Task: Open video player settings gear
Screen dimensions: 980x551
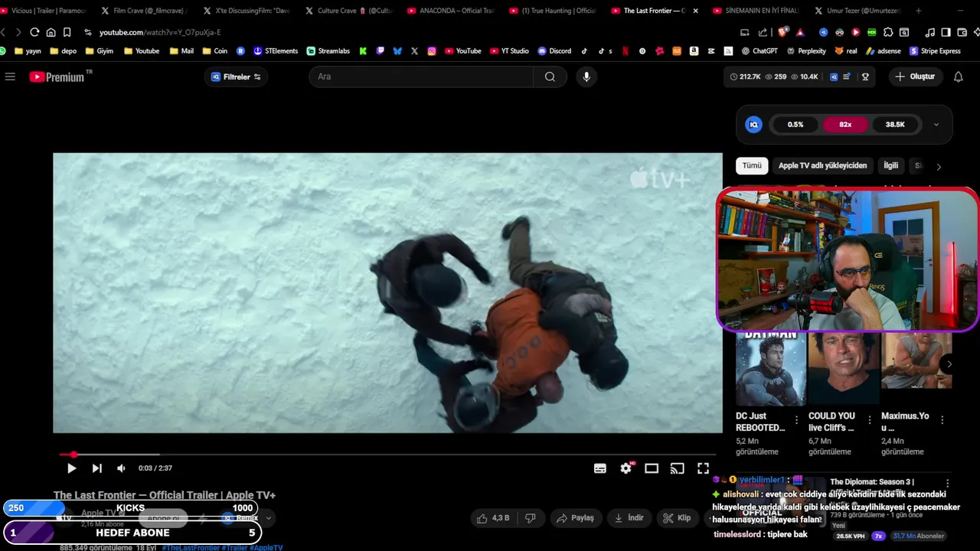Action: click(x=626, y=468)
